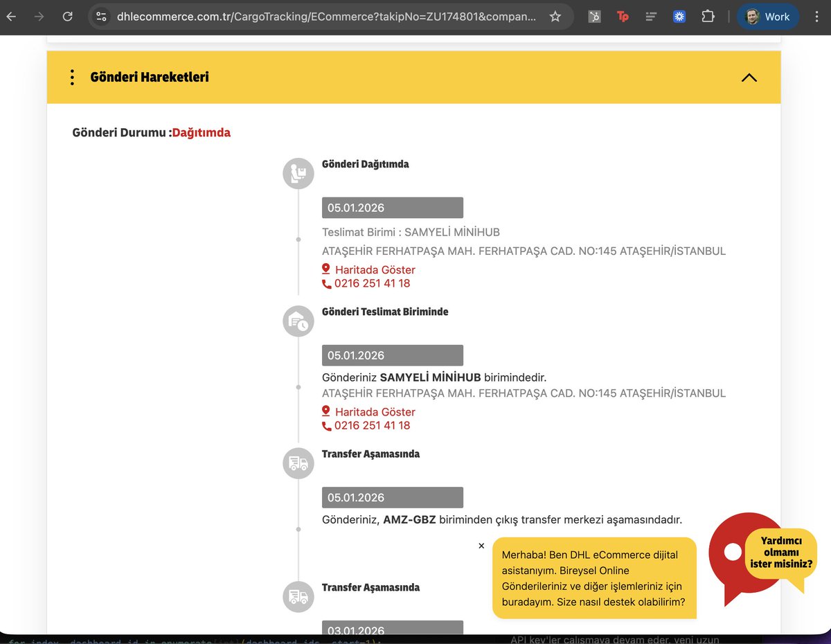Click the HubSpot extension icon in the toolbar
Image resolution: width=831 pixels, height=644 pixels.
(594, 16)
